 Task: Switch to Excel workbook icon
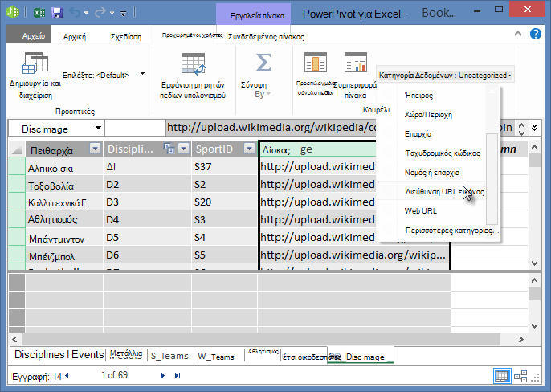pyautogui.click(x=39, y=13)
